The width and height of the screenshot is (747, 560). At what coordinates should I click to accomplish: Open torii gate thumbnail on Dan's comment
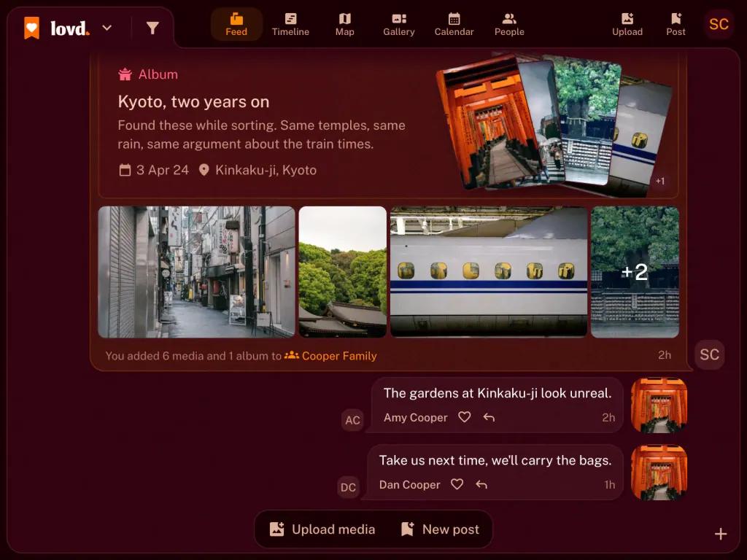point(659,472)
